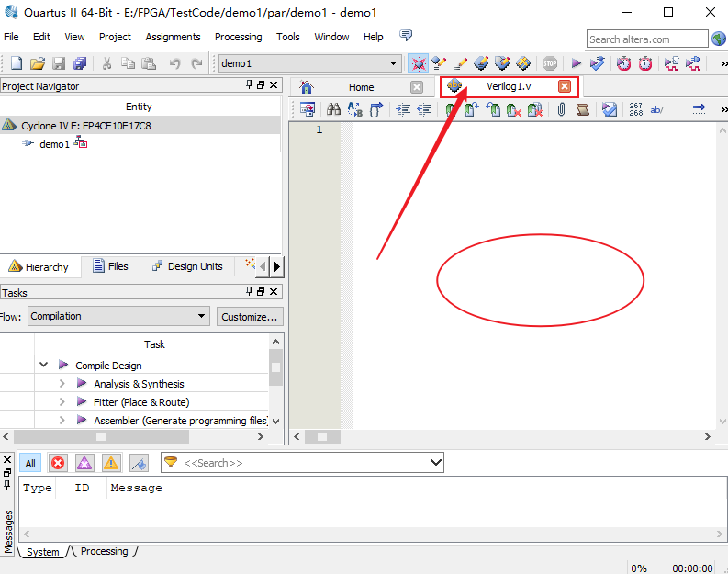
Task: Click the Open file folder icon
Action: point(38,63)
